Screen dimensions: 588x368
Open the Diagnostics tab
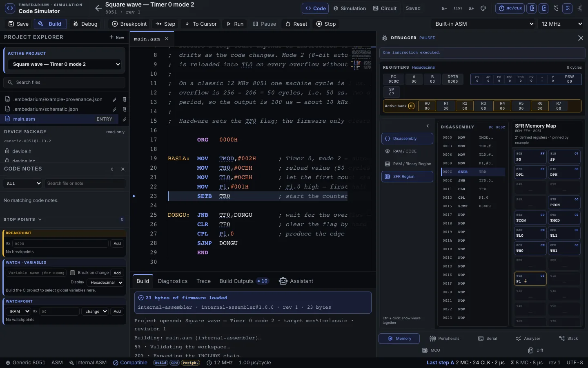pos(173,281)
